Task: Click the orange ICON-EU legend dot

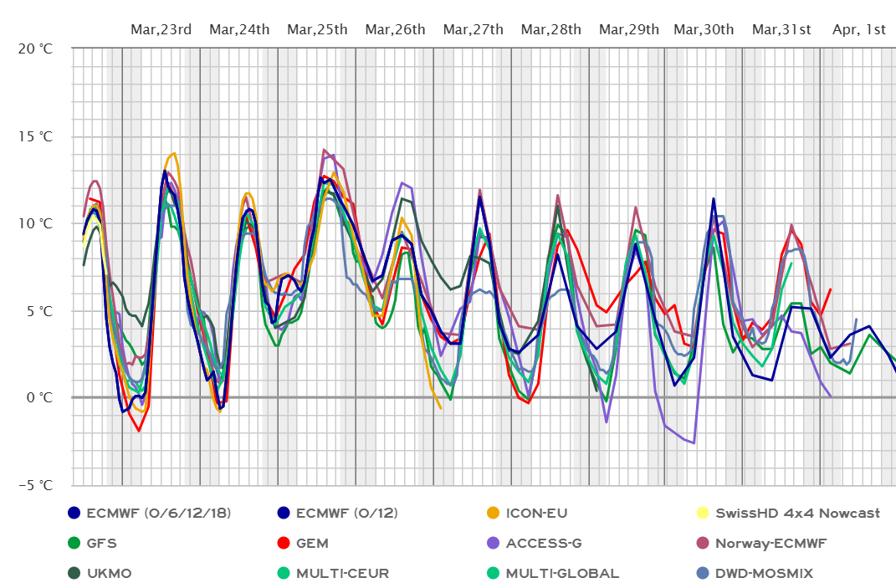Action: click(494, 513)
